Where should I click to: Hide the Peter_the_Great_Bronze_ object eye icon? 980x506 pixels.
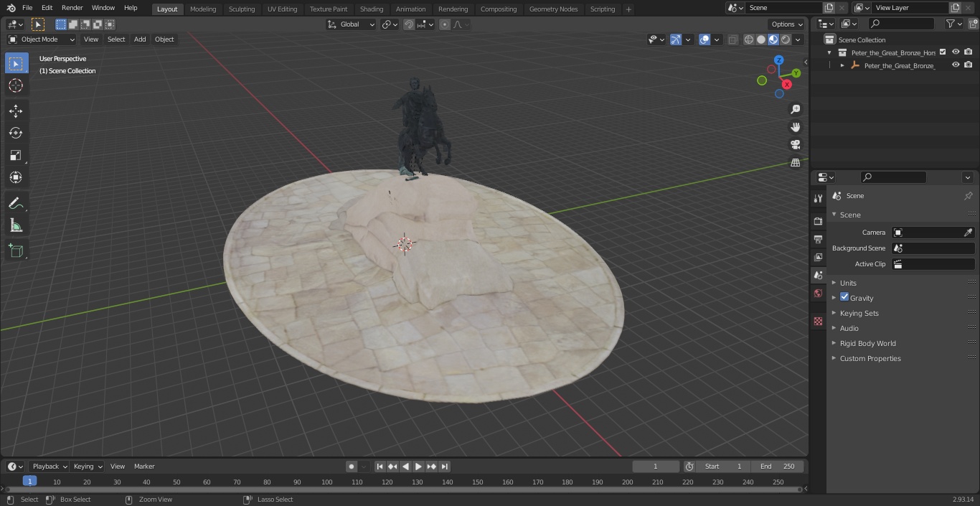point(956,65)
